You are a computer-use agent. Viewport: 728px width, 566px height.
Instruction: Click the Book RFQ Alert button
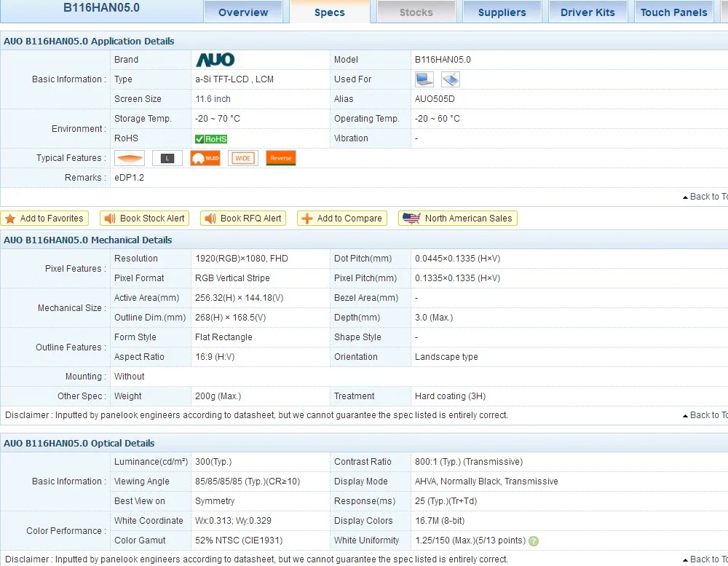click(243, 219)
